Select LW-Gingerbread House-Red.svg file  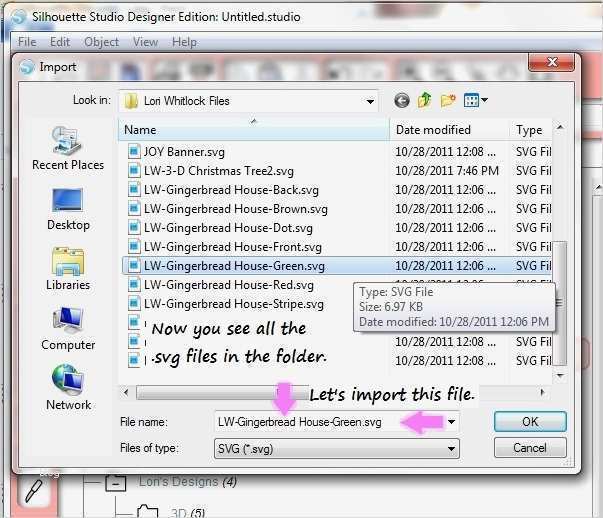coord(229,285)
